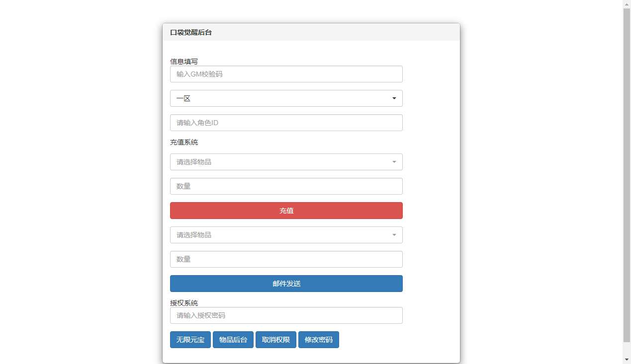Click the red 充值 recharge button
The width and height of the screenshot is (631, 364).
click(286, 211)
